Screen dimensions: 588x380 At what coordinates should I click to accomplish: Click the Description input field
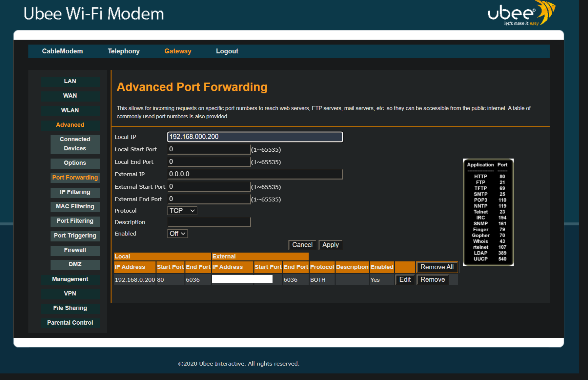(x=209, y=222)
